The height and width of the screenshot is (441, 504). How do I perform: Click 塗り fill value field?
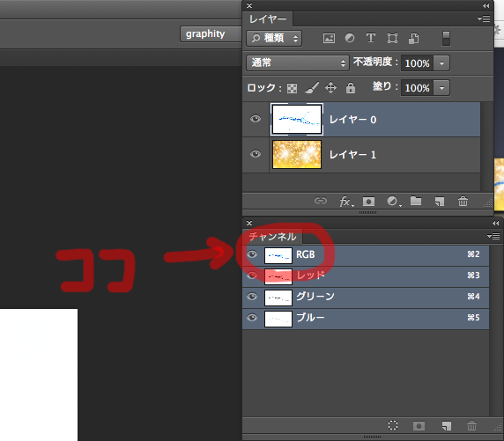[417, 88]
